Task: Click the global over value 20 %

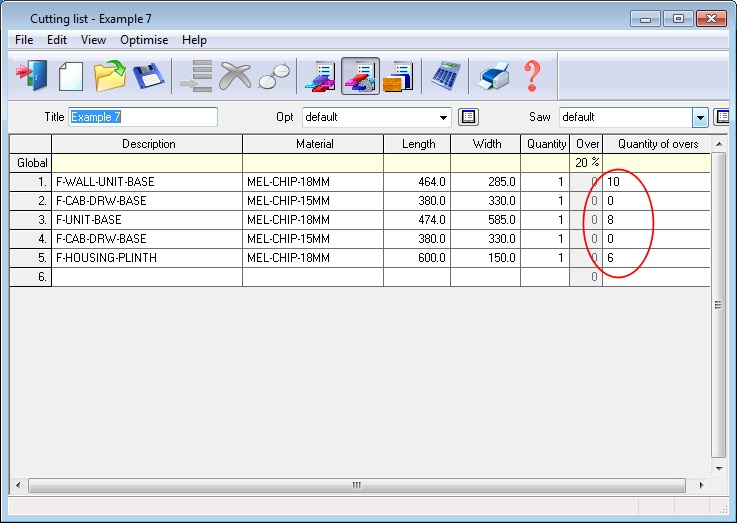Action: 586,163
